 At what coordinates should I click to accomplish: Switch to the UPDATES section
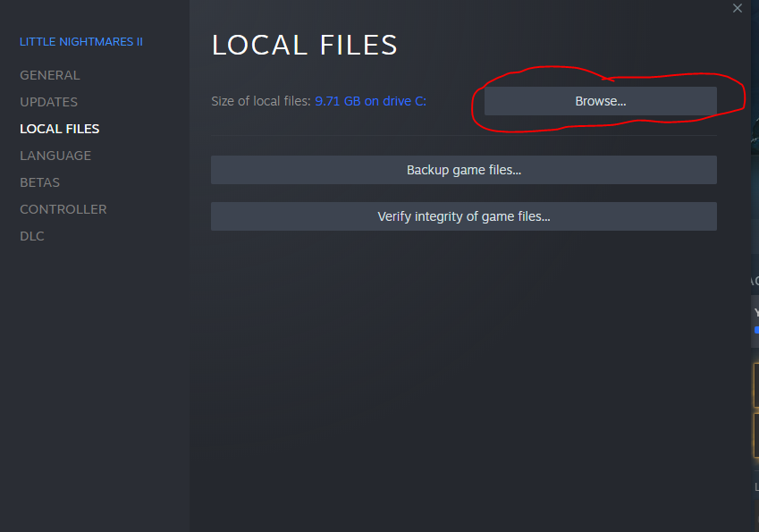pyautogui.click(x=49, y=102)
